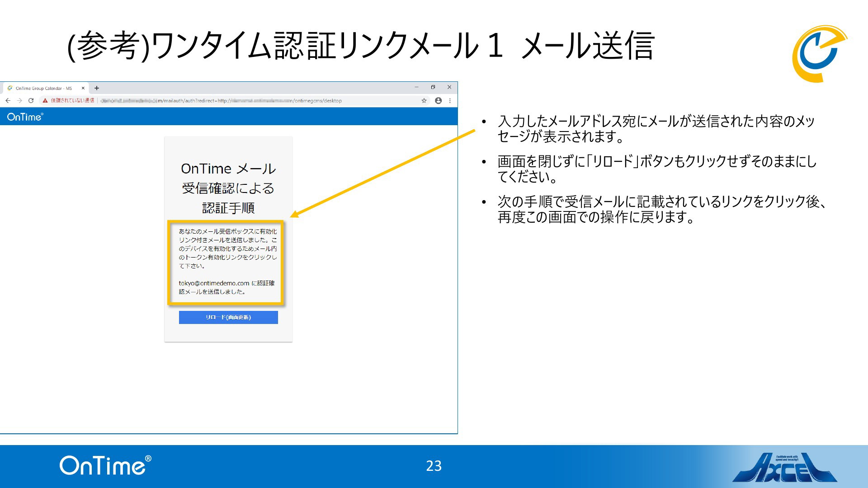Click the message あなたのメール受信ボックスに有効化
Screen dimensions: 868x488
[x=228, y=249]
